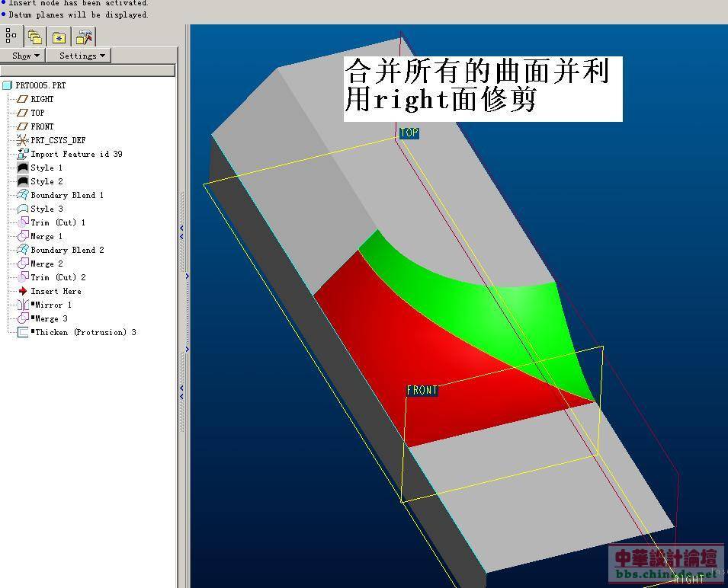Open the Favorites navigator tab
The width and height of the screenshot is (728, 588).
pos(59,37)
